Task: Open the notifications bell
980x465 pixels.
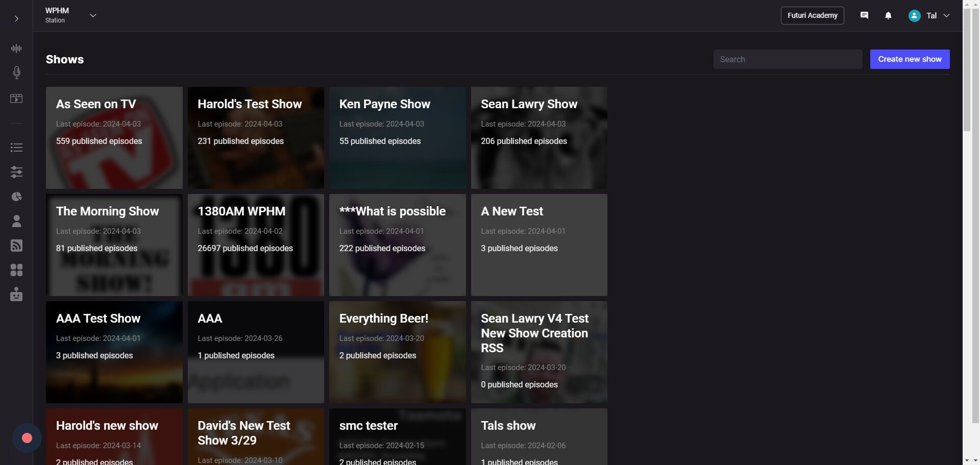Action: (888, 15)
